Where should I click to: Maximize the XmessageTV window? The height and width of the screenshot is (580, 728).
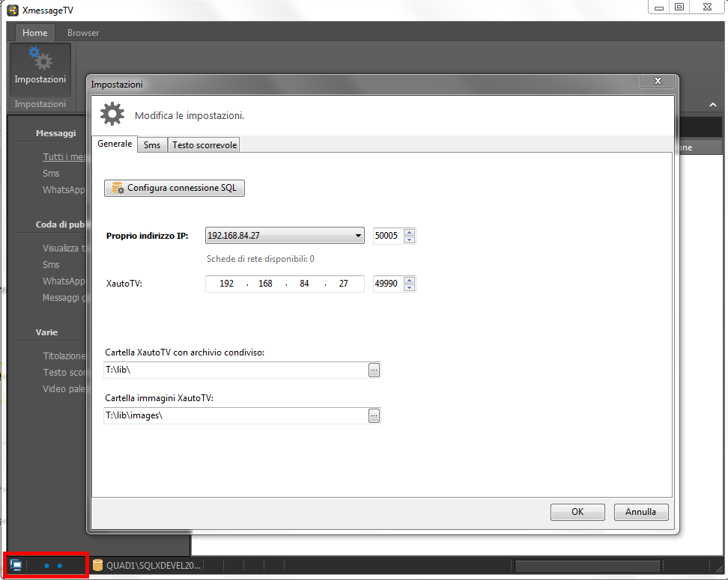[679, 7]
